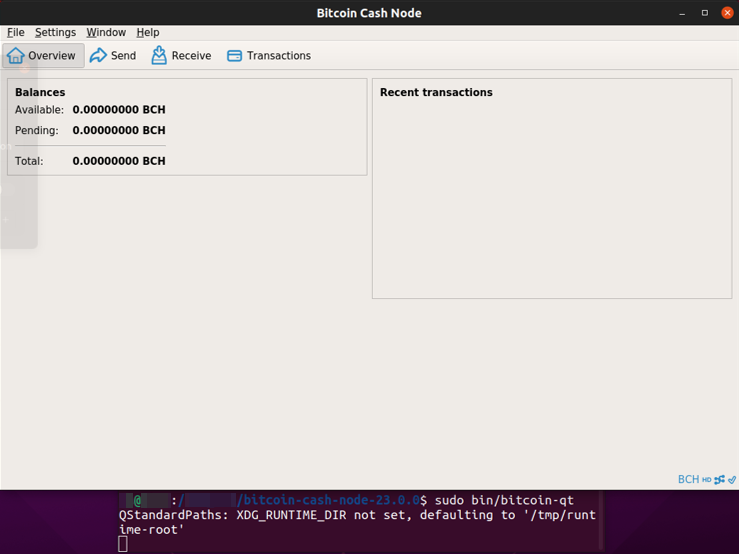Expand the Window menu
Image resolution: width=739 pixels, height=554 pixels.
tap(106, 32)
